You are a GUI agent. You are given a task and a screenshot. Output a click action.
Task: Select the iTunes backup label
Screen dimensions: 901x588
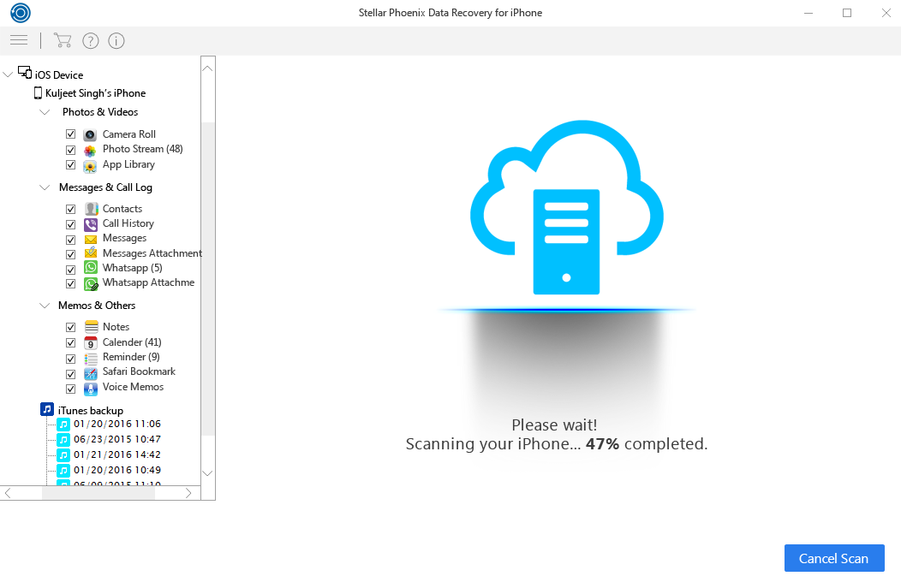click(90, 410)
